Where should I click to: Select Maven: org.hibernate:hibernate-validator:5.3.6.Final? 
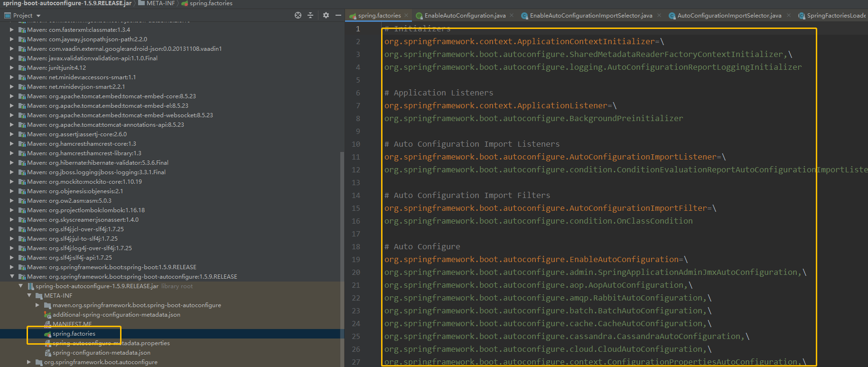pos(98,163)
